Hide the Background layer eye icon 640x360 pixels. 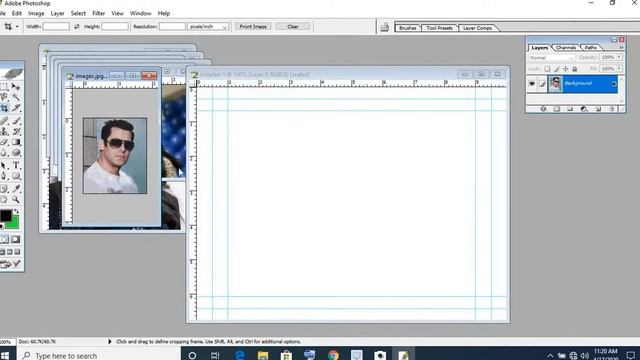pos(532,84)
